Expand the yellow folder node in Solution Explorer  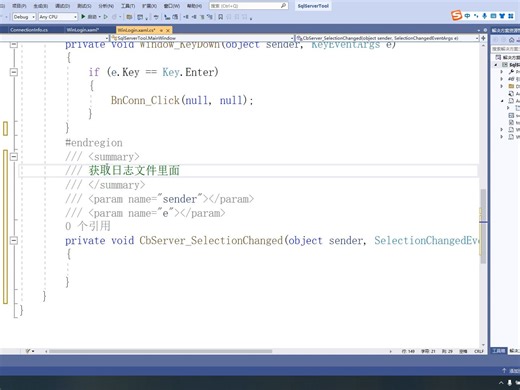(501, 86)
